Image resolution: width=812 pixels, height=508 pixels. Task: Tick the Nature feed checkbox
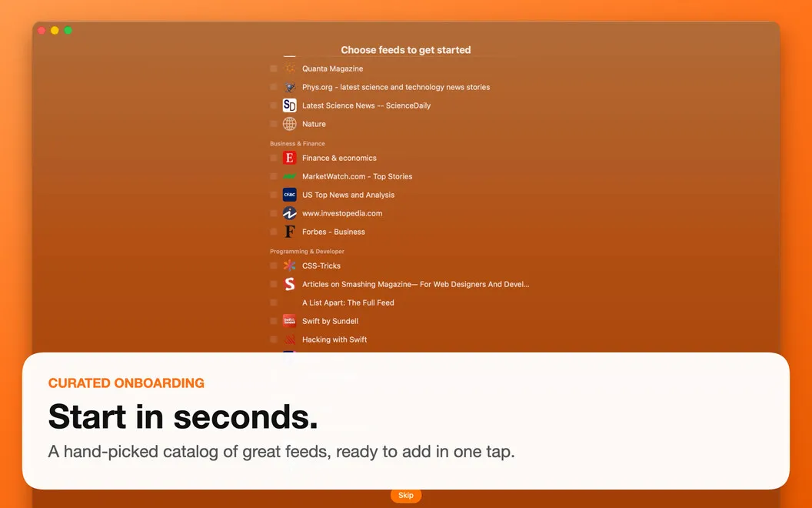click(x=274, y=124)
